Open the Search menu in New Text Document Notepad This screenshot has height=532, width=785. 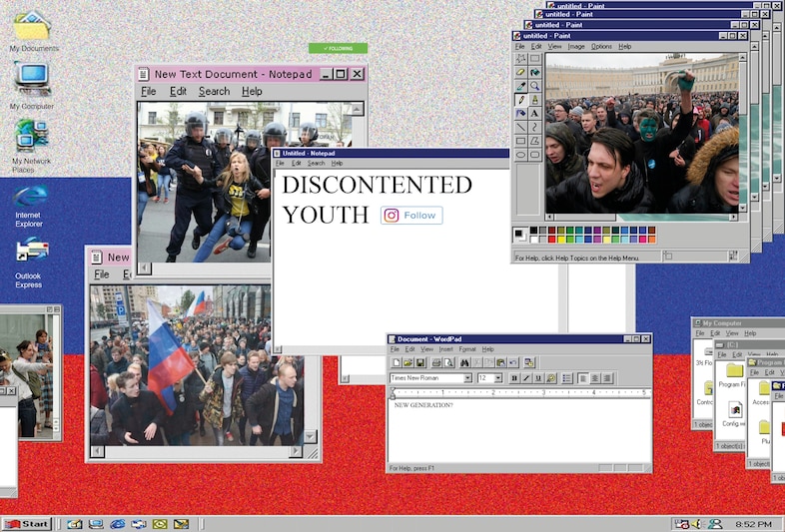[214, 92]
